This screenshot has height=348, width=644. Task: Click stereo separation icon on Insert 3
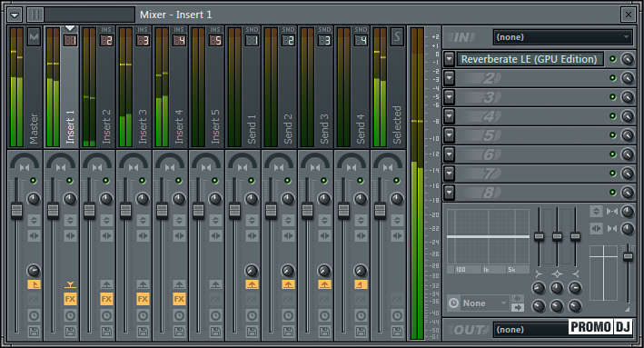pyautogui.click(x=143, y=236)
